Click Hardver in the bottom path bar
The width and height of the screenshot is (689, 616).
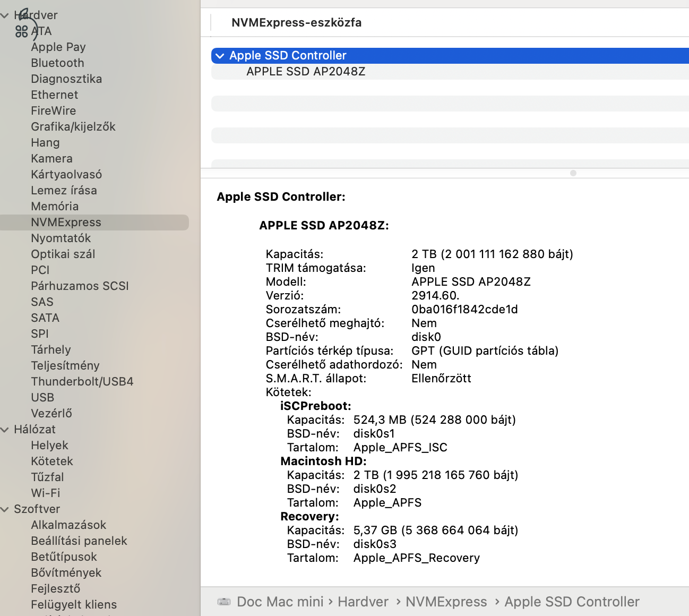pos(363,602)
